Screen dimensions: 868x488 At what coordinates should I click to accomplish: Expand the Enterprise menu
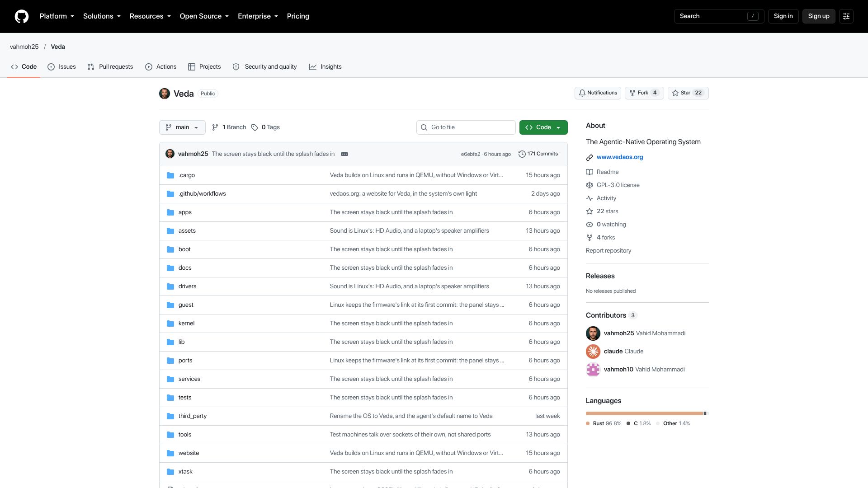[x=258, y=16]
